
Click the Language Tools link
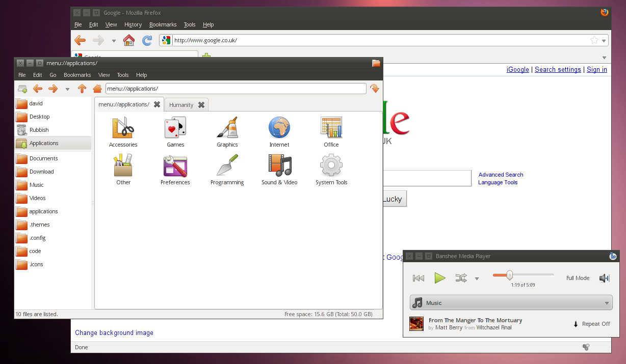(498, 182)
